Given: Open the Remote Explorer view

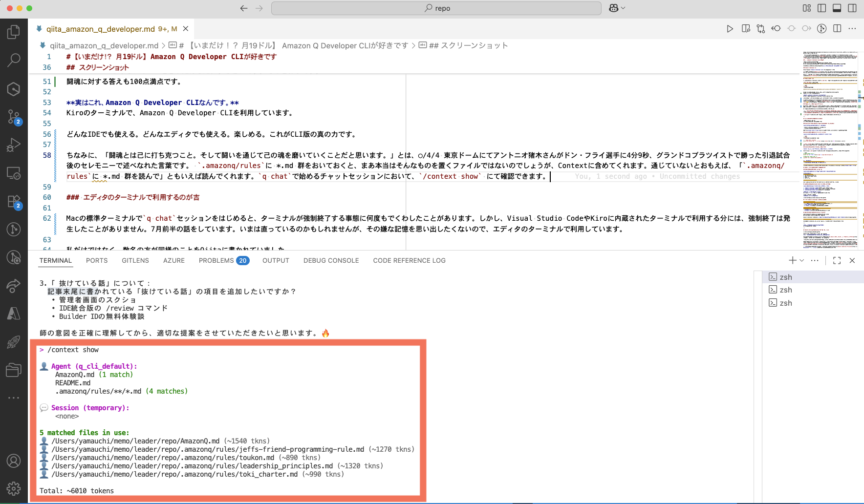Looking at the screenshot, I should (x=14, y=173).
